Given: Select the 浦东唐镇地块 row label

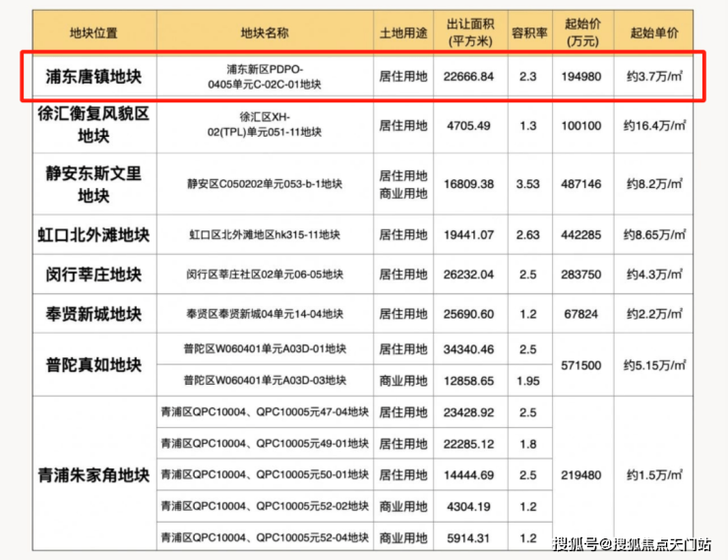Looking at the screenshot, I should pyautogui.click(x=93, y=77).
